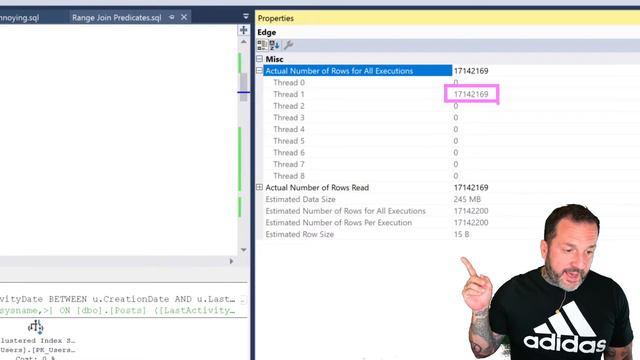Click the Thread 1 value 17142169
Image resolution: width=640 pixels, height=360 pixels.
[x=471, y=94]
